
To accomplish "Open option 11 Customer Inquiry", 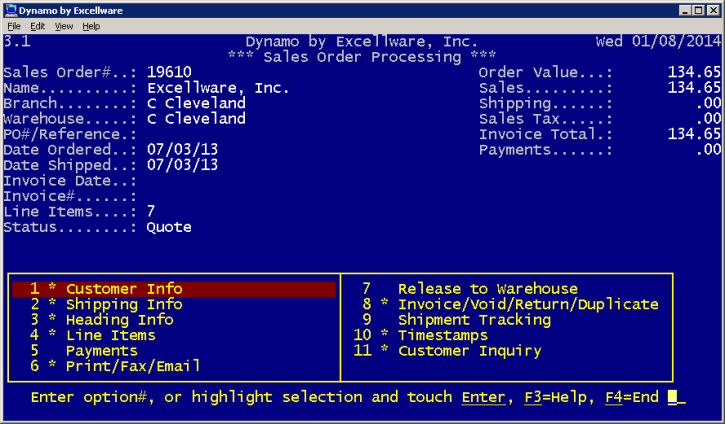I will (447, 351).
